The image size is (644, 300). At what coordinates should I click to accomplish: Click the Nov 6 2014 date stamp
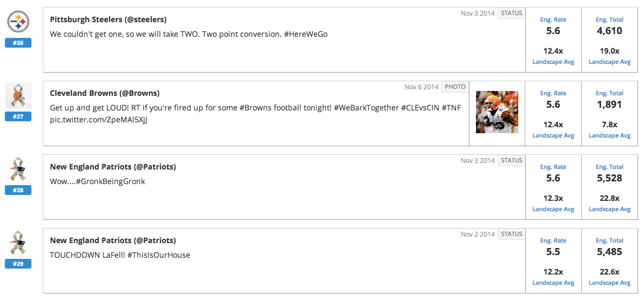[421, 87]
